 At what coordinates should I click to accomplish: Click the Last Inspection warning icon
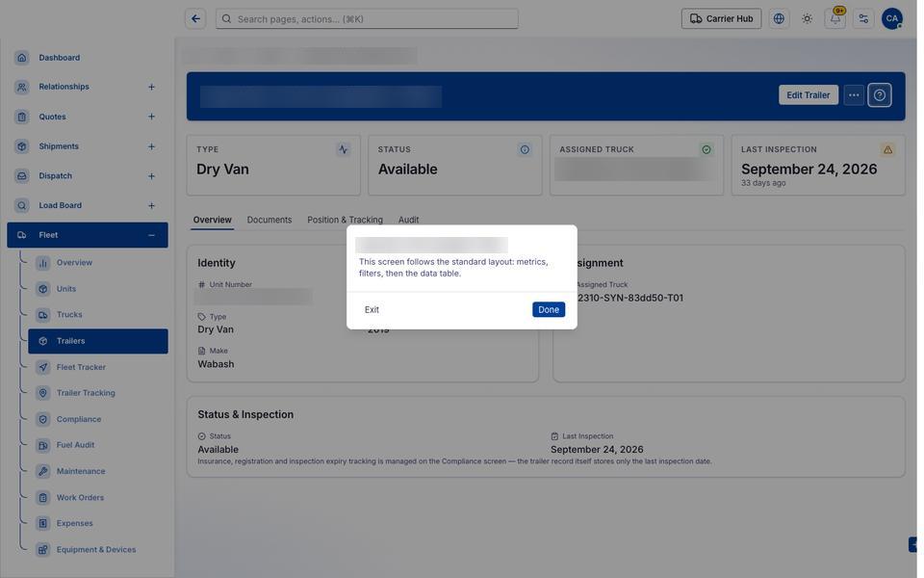887,150
